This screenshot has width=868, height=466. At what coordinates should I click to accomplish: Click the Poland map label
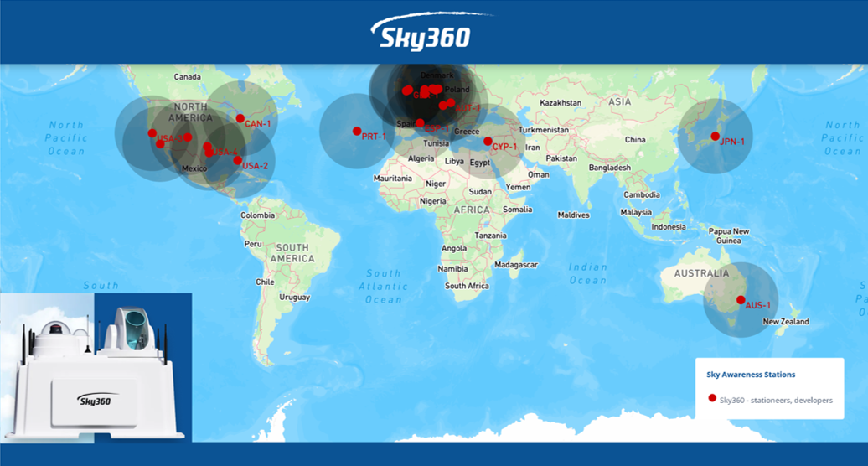[457, 89]
